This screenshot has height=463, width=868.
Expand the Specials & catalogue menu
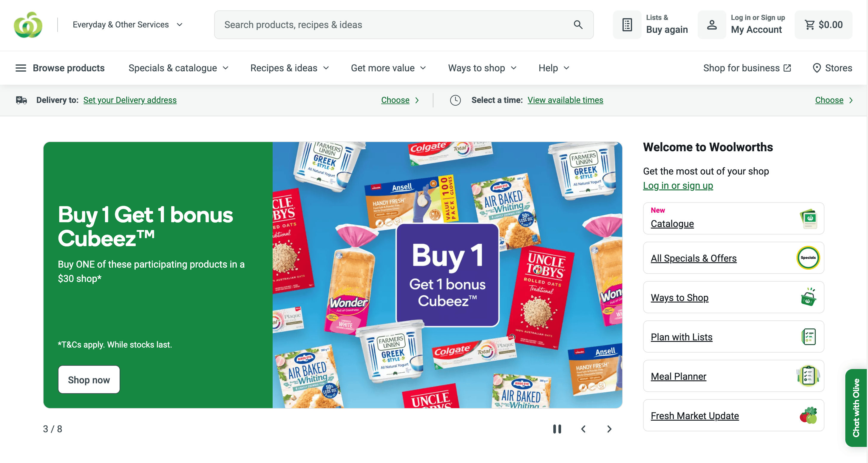click(178, 68)
